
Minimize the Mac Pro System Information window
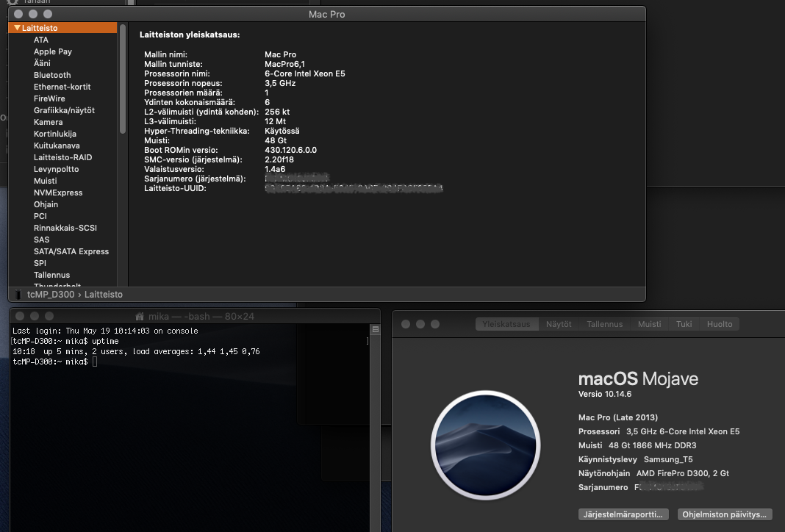pyautogui.click(x=33, y=14)
